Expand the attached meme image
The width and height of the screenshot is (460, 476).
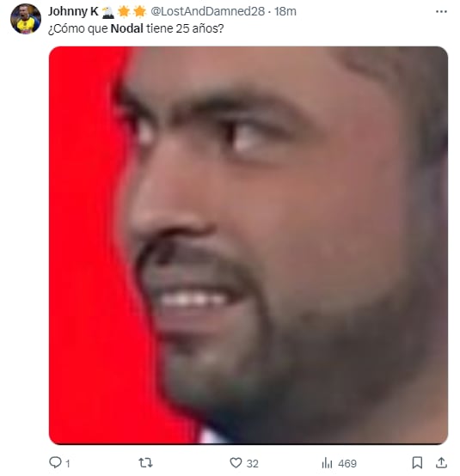pyautogui.click(x=248, y=245)
